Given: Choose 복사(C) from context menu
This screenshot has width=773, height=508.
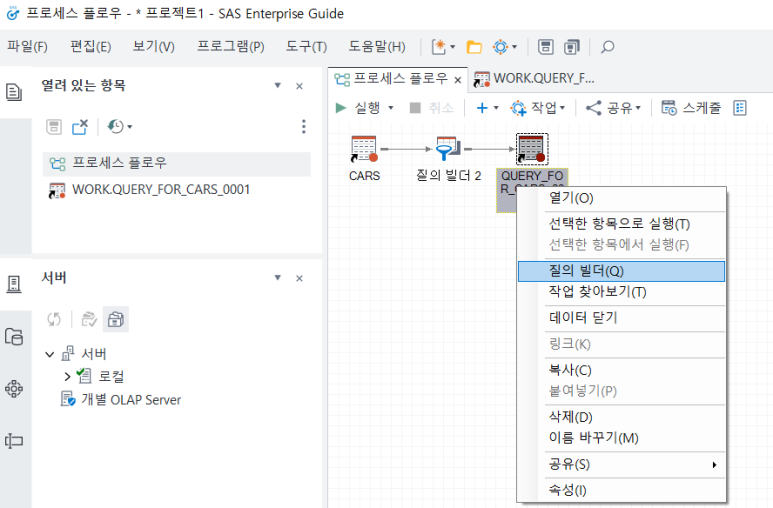Looking at the screenshot, I should (621, 370).
